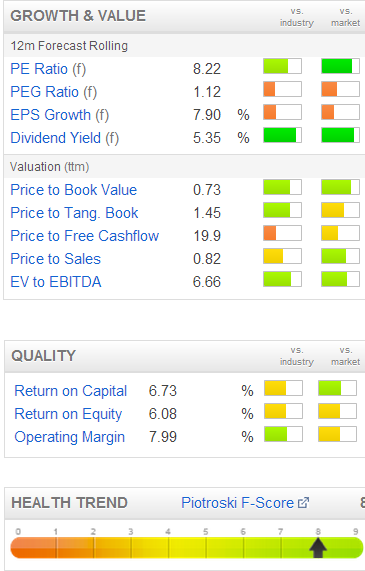
Task: Click PE Ratio vs. industry green bar
Action: [282, 66]
